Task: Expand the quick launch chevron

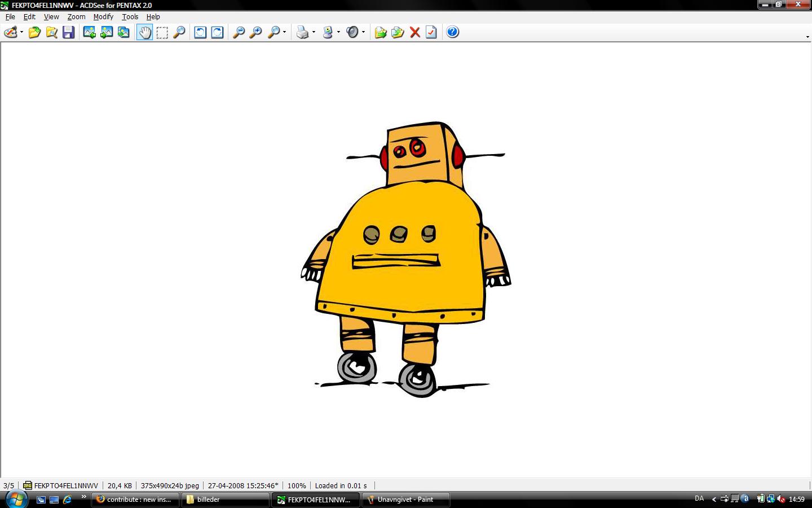Action: pos(83,497)
